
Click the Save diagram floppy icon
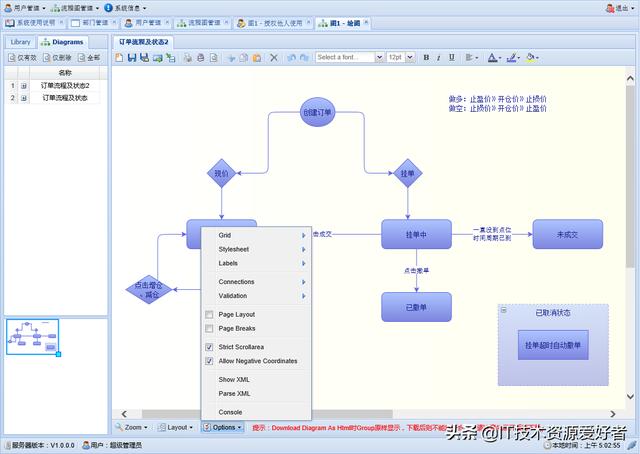(131, 58)
